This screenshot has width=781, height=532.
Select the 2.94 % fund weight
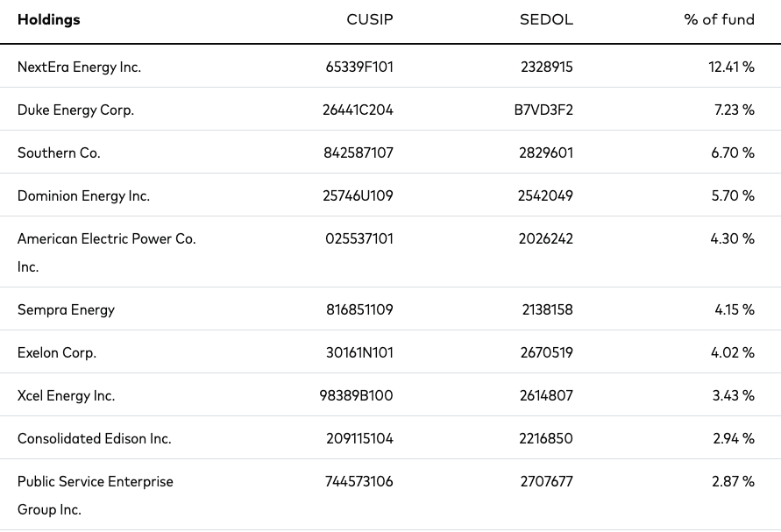pos(733,438)
